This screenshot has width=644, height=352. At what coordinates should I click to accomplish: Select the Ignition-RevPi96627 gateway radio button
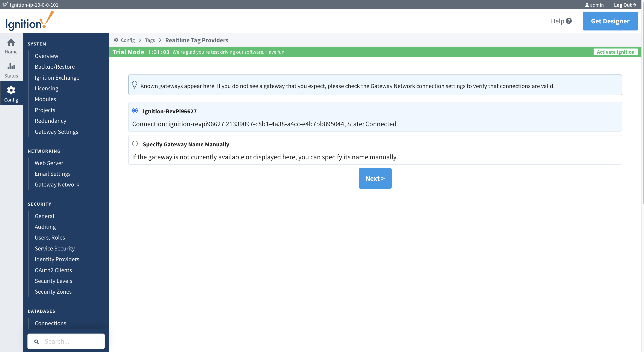[x=135, y=111]
